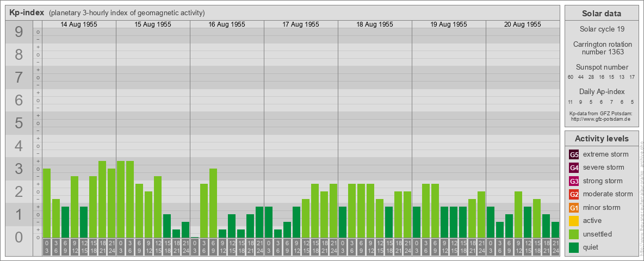The height and width of the screenshot is (261, 644).
Task: Click the large 5 on Kp axis
Action: [19, 123]
